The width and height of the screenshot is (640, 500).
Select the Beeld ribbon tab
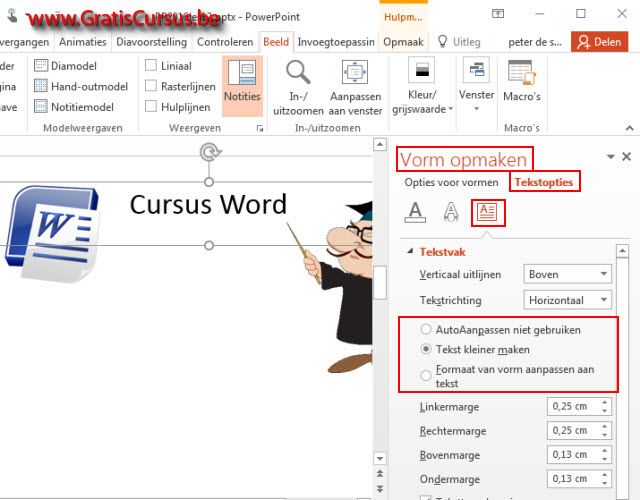(x=276, y=42)
